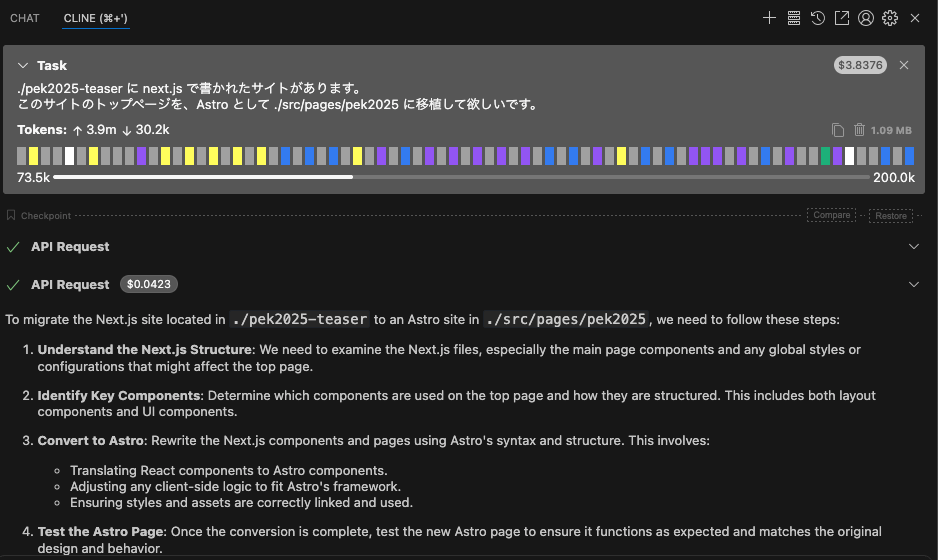The width and height of the screenshot is (938, 560).
Task: Open MCP Servers panel icon
Action: point(794,18)
